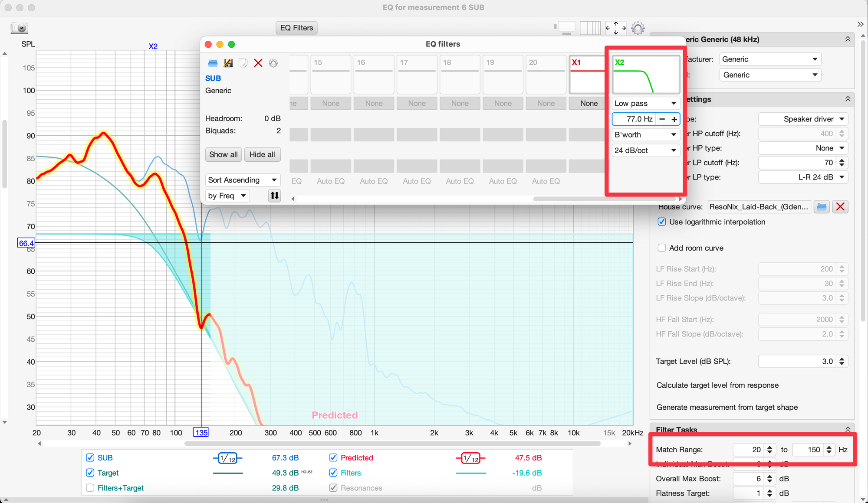The width and height of the screenshot is (868, 503).
Task: Click the EQ Filters toolbar button
Action: click(x=296, y=28)
